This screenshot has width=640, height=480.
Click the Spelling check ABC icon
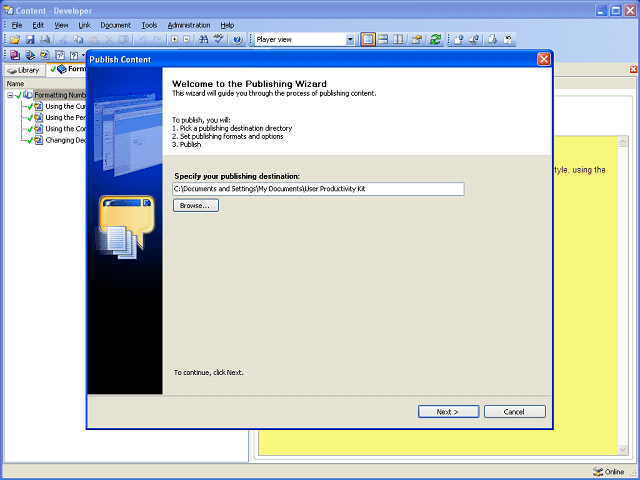219,40
